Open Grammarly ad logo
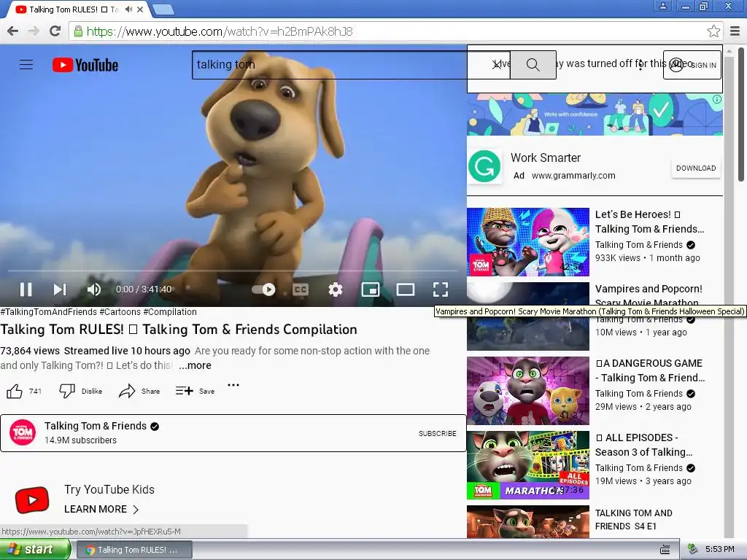The image size is (747, 560). (x=484, y=167)
